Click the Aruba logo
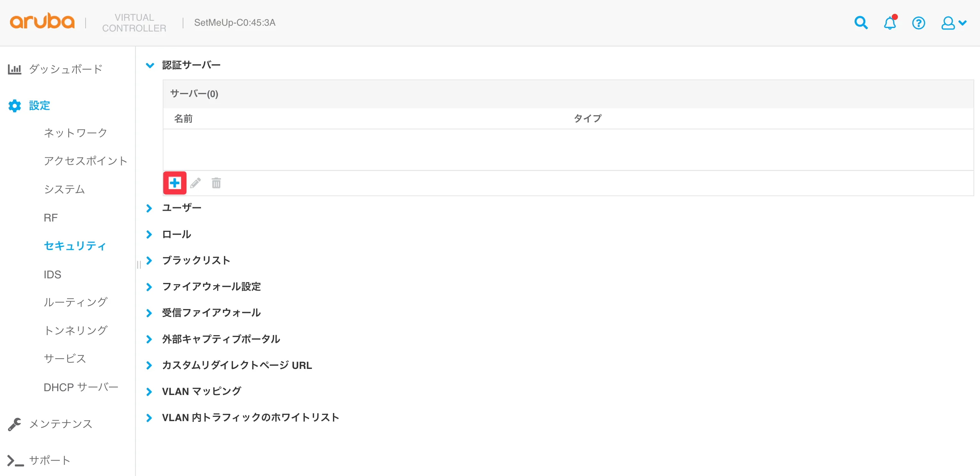 pyautogui.click(x=42, y=21)
